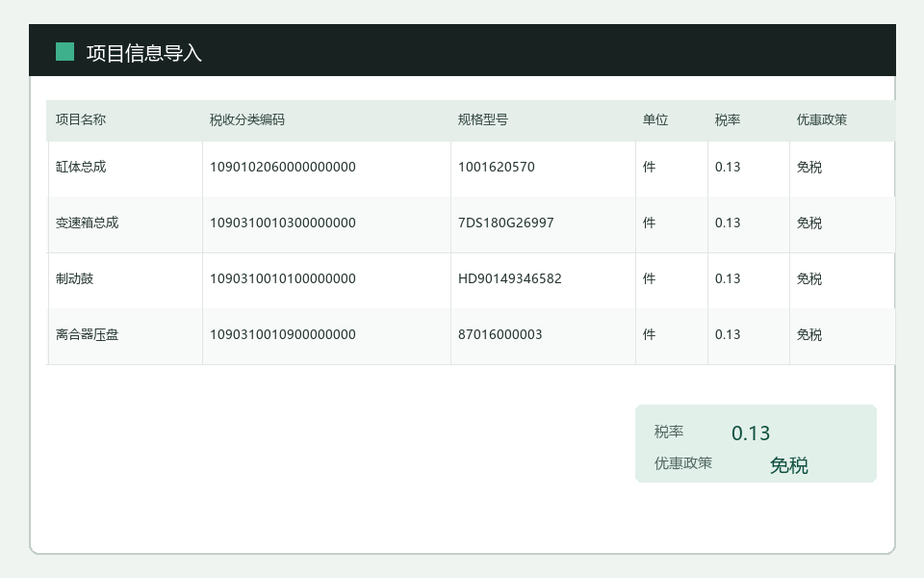Click the large 免税 summary value
The width and height of the screenshot is (924, 578).
pyautogui.click(x=788, y=465)
